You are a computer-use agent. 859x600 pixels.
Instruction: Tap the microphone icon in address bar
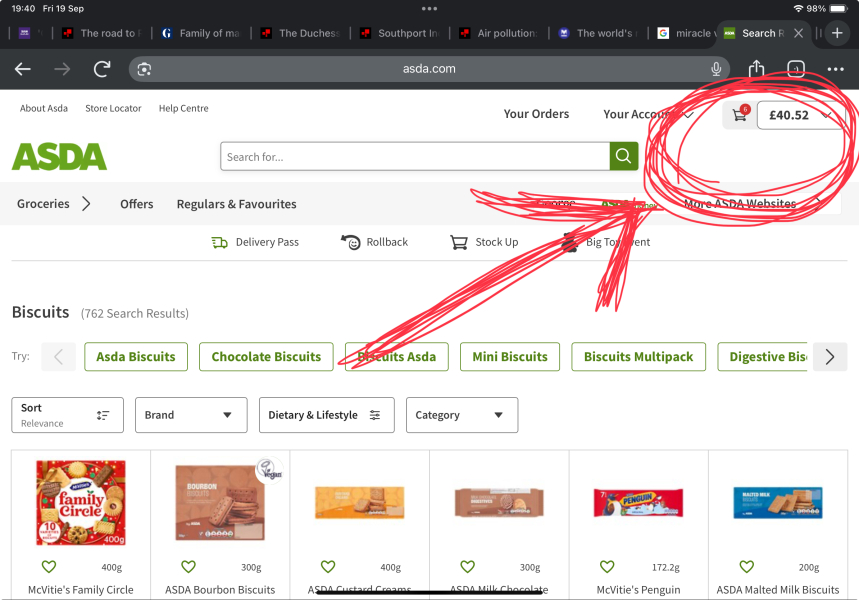[715, 69]
